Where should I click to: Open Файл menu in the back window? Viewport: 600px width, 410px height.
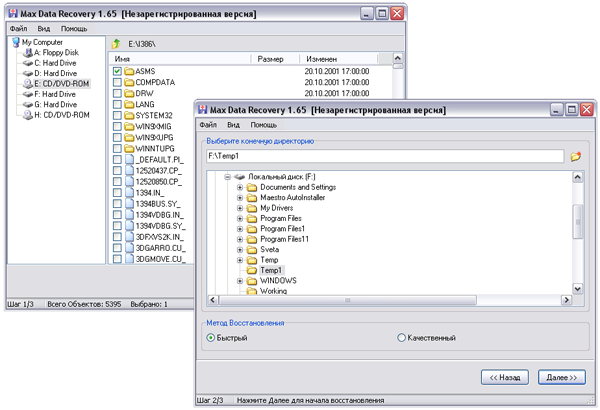pos(18,29)
